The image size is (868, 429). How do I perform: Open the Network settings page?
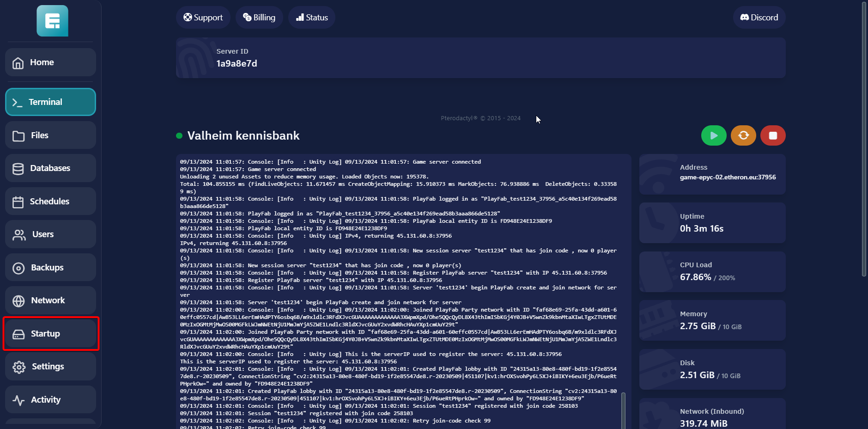click(x=50, y=300)
